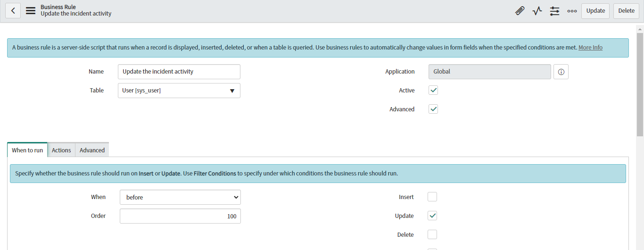
Task: Uncheck the Active checkbox
Action: pos(433,90)
